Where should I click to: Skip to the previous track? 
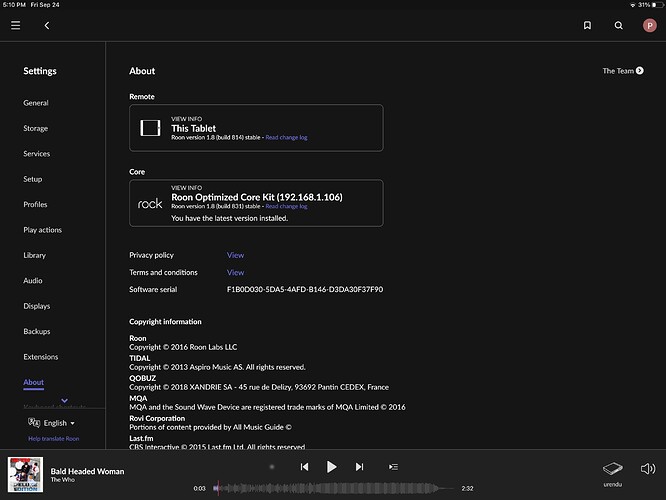(x=304, y=467)
